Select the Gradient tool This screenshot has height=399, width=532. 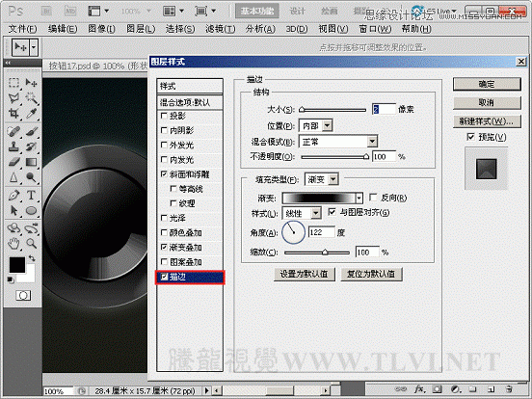[31, 162]
